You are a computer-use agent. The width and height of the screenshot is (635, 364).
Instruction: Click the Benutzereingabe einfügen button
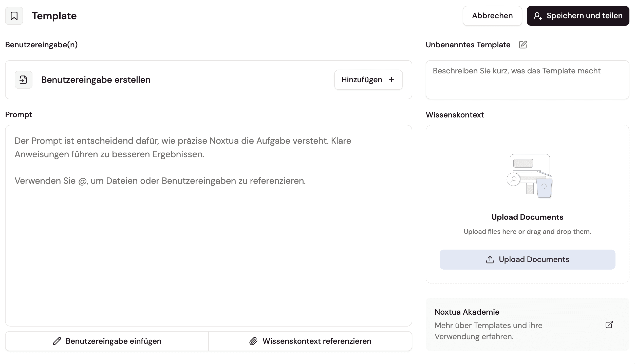(x=107, y=341)
